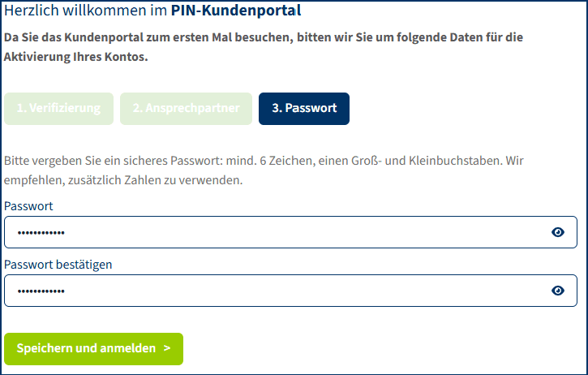The width and height of the screenshot is (588, 375).
Task: Click the Passwort field label
Action: [x=28, y=206]
